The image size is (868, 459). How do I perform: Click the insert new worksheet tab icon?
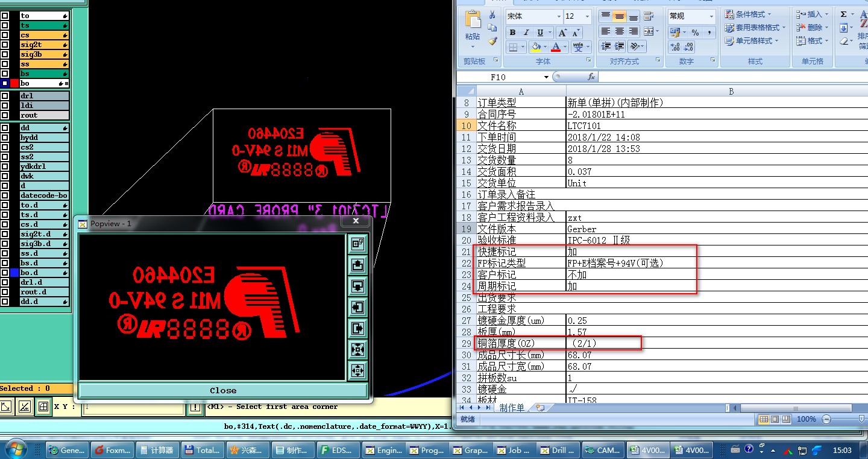click(x=540, y=408)
